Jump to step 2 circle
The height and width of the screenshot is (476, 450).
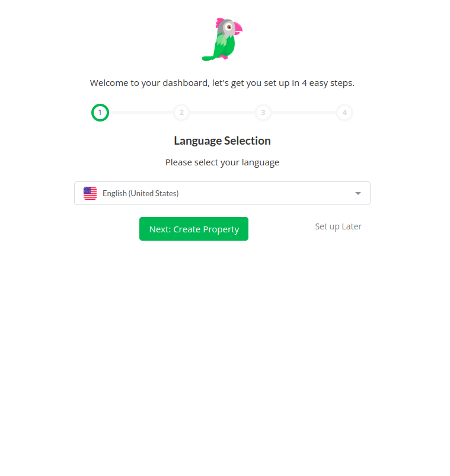click(x=181, y=113)
